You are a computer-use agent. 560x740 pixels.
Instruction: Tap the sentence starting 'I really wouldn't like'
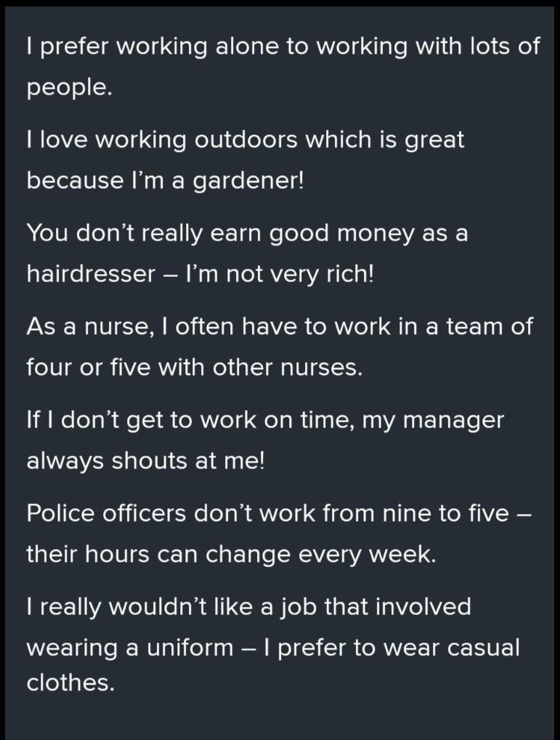coord(273,644)
